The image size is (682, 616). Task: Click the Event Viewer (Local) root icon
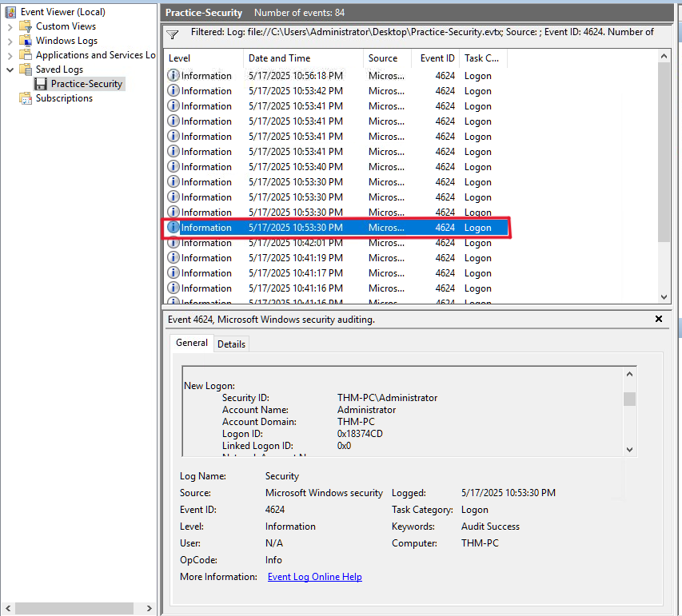click(10, 12)
